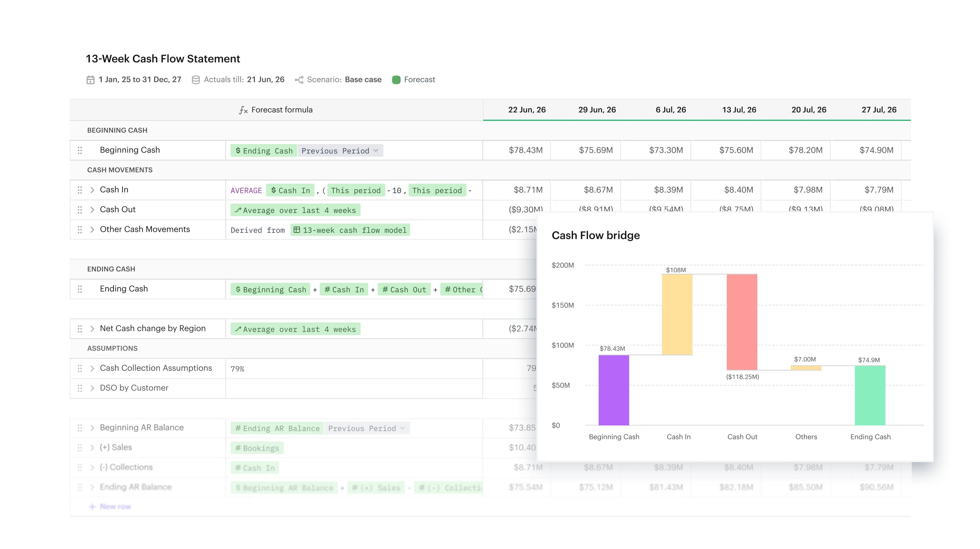Expand the (-) Collections row
The width and height of the screenshot is (980, 549).
click(x=92, y=467)
